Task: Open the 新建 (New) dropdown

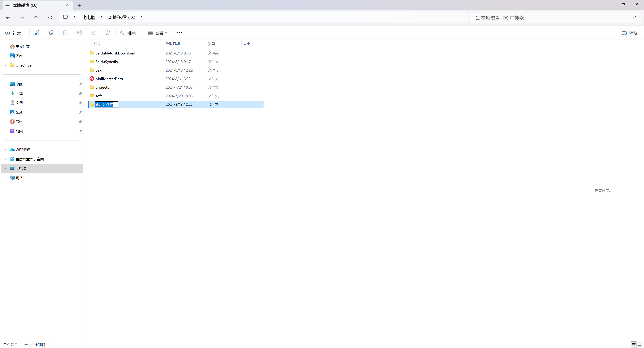Action: coord(15,33)
